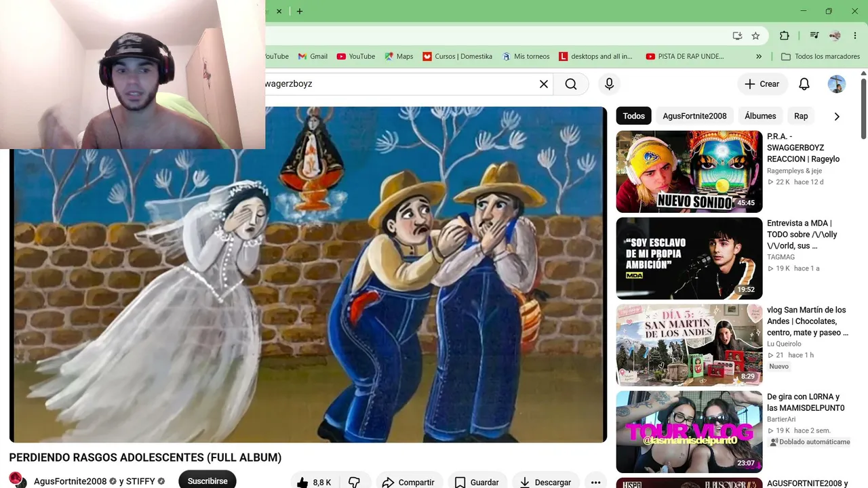The height and width of the screenshot is (488, 868).
Task: Open the Cursos | Domestika bookmark
Action: click(457, 56)
